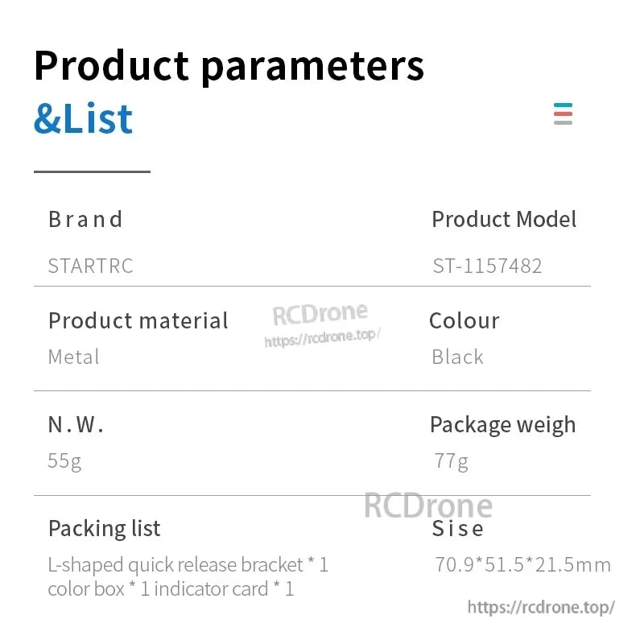This screenshot has width=644, height=644.
Task: Click the blue &List heading
Action: [x=83, y=118]
